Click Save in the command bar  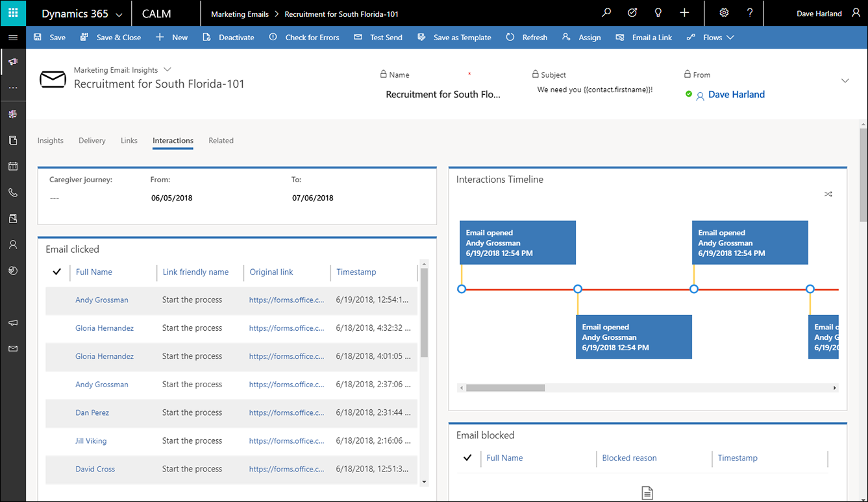49,38
